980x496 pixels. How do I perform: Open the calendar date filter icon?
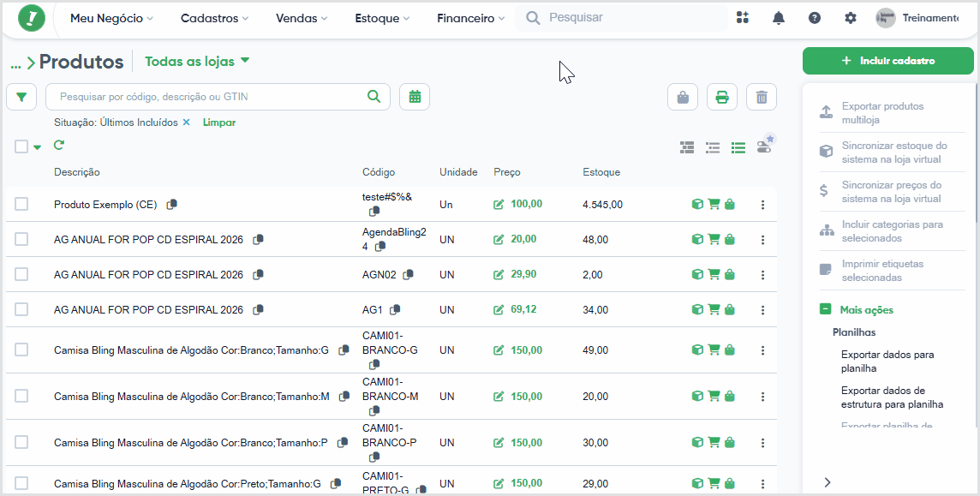[415, 97]
